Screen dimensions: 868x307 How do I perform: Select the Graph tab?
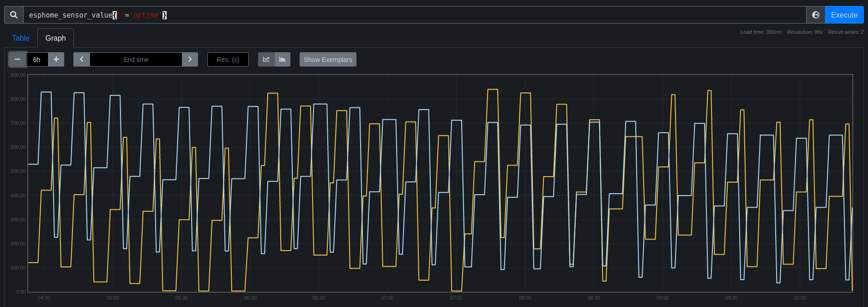click(x=55, y=38)
